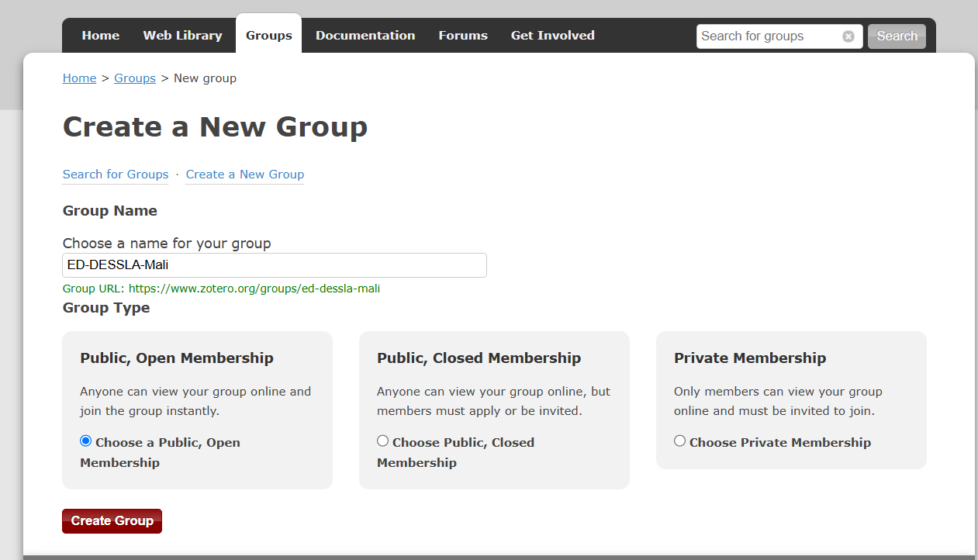
Task: Open the Documentation tab
Action: pyautogui.click(x=365, y=36)
